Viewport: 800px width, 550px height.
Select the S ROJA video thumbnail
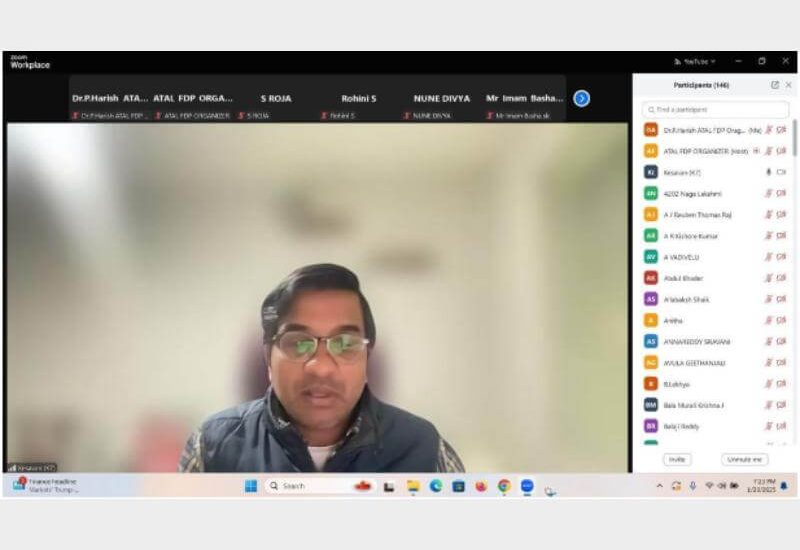point(276,99)
